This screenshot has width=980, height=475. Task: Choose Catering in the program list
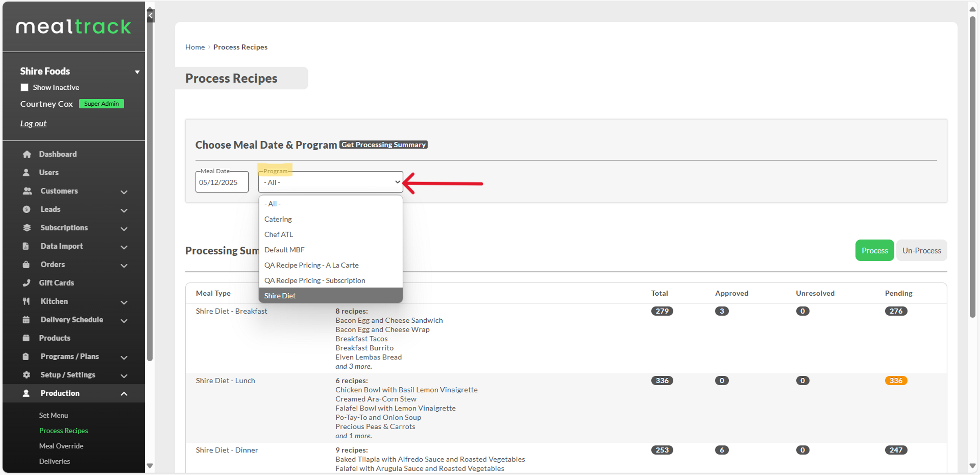278,219
